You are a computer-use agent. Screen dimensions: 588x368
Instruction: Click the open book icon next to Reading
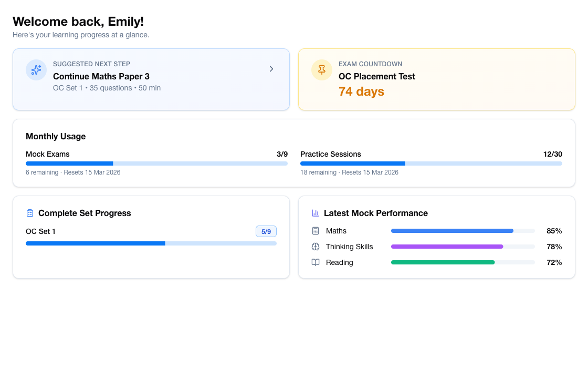coord(315,262)
